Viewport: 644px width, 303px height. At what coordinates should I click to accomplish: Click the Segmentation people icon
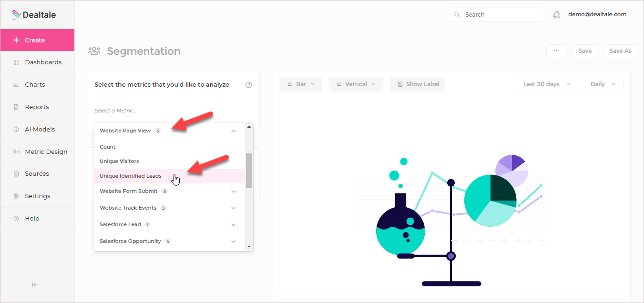[94, 51]
